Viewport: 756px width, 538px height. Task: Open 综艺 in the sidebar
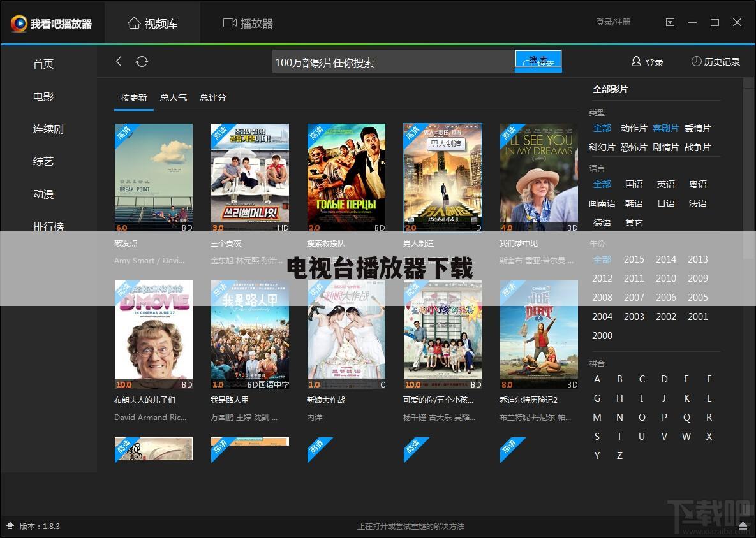tap(43, 161)
